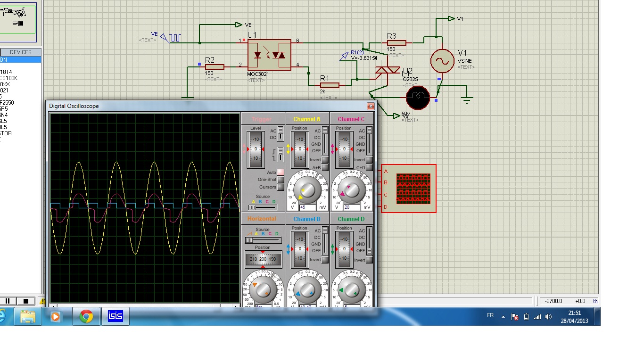This screenshot has width=644, height=362.
Task: Click Channel D Position thumbwheel
Action: click(344, 249)
